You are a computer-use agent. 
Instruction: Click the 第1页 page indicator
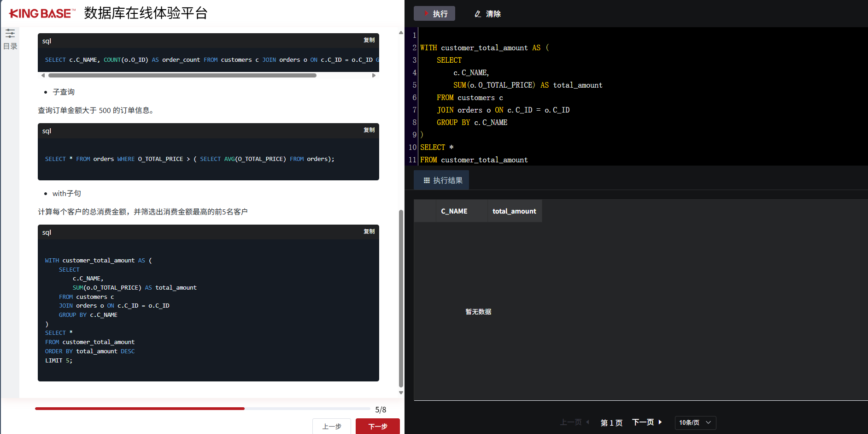[611, 422]
